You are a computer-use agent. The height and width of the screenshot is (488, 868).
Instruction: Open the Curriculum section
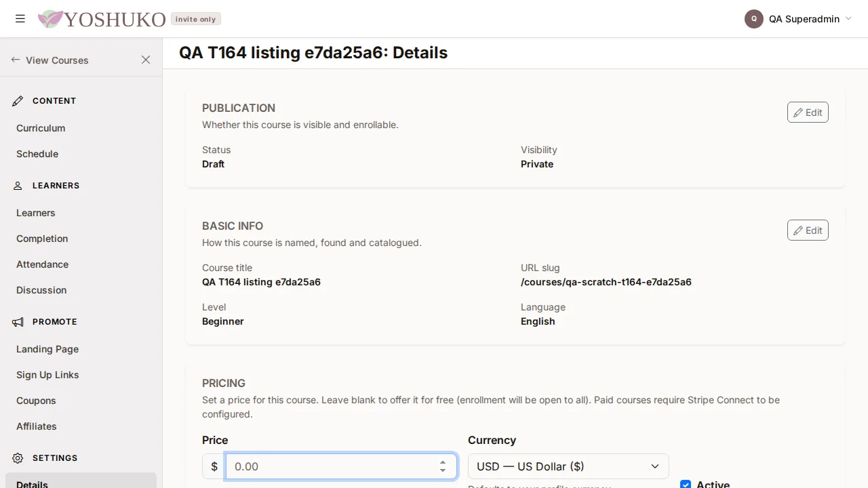[41, 128]
